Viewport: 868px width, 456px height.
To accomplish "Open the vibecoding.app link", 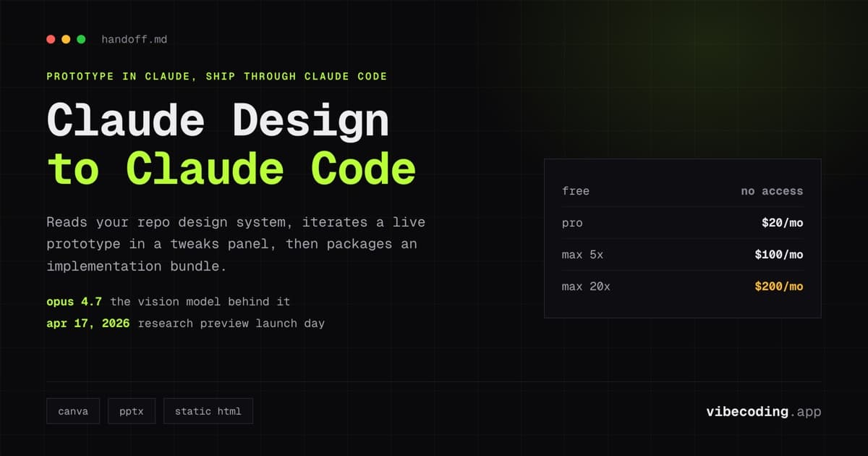I will click(x=764, y=411).
